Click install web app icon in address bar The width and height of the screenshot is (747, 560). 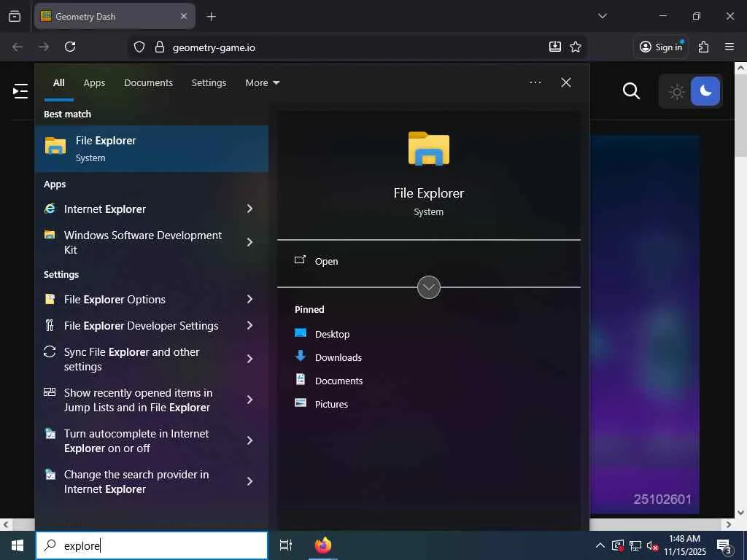[x=555, y=47]
